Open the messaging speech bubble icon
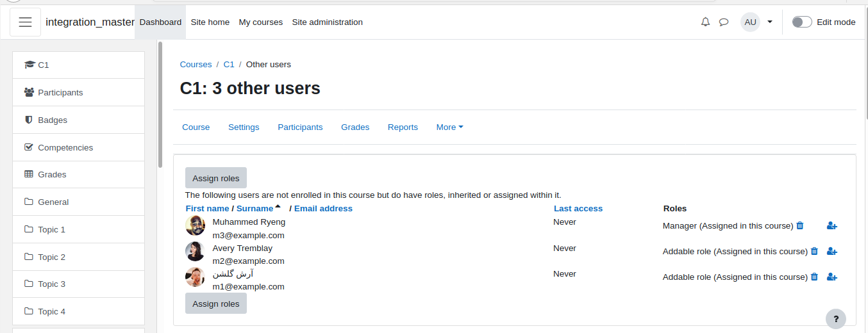This screenshot has width=868, height=333. pyautogui.click(x=724, y=22)
